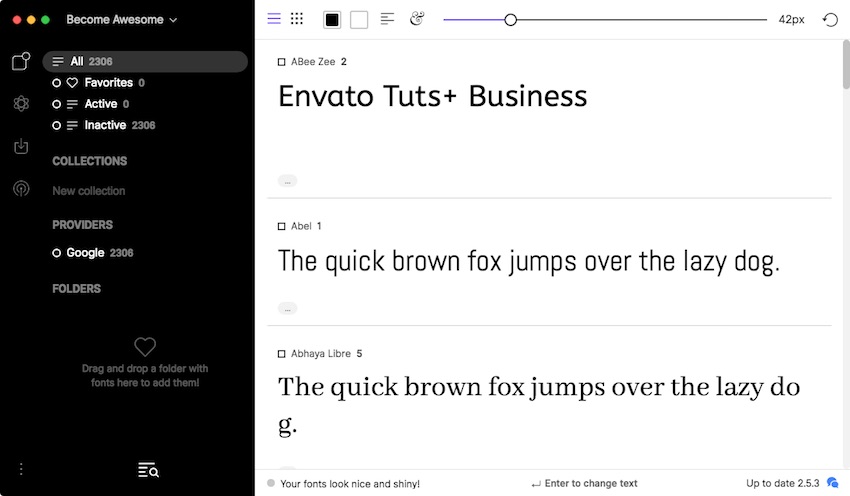The width and height of the screenshot is (850, 496).
Task: Click the ABee Zee font name
Action: [313, 62]
